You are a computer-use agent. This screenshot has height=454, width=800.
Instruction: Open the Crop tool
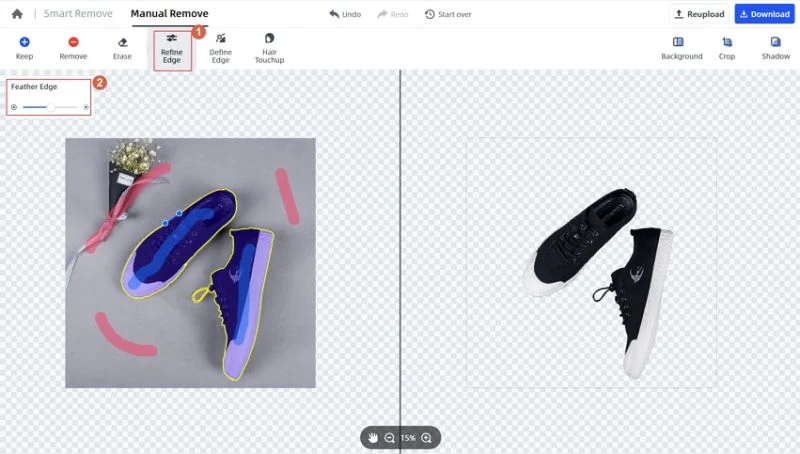pyautogui.click(x=727, y=48)
